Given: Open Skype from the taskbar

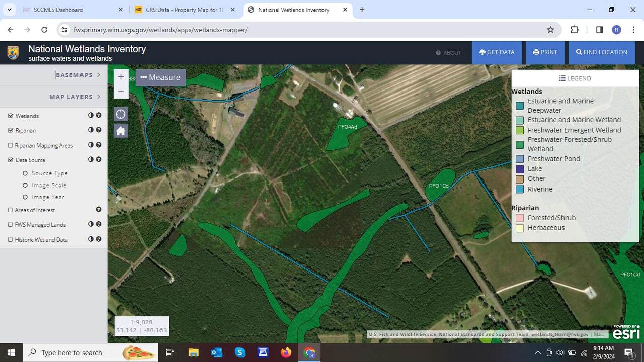Looking at the screenshot, I should pos(239,353).
